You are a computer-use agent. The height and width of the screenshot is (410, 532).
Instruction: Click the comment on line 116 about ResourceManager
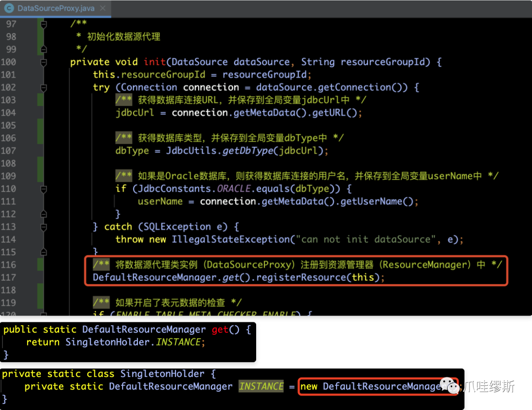297,264
